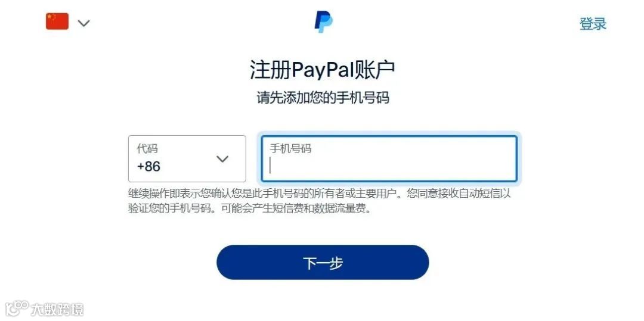Click the 手机号码 label inside the field
Image resolution: width=644 pixels, height=321 pixels.
coord(290,148)
